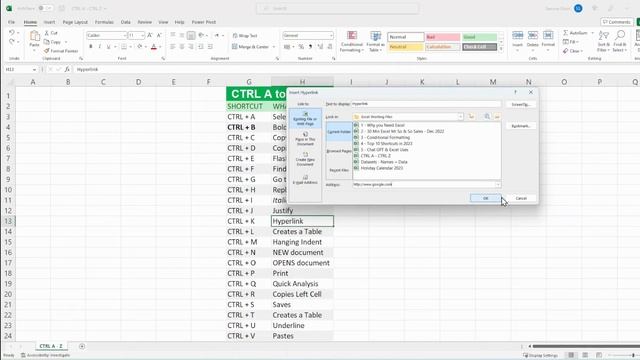Image resolution: width=640 pixels, height=360 pixels.
Task: Open the General number format dropdown
Action: click(x=331, y=36)
